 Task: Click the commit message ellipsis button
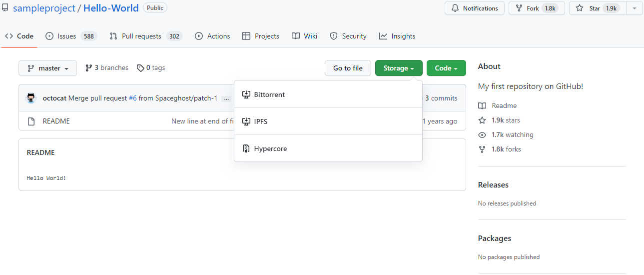point(226,98)
